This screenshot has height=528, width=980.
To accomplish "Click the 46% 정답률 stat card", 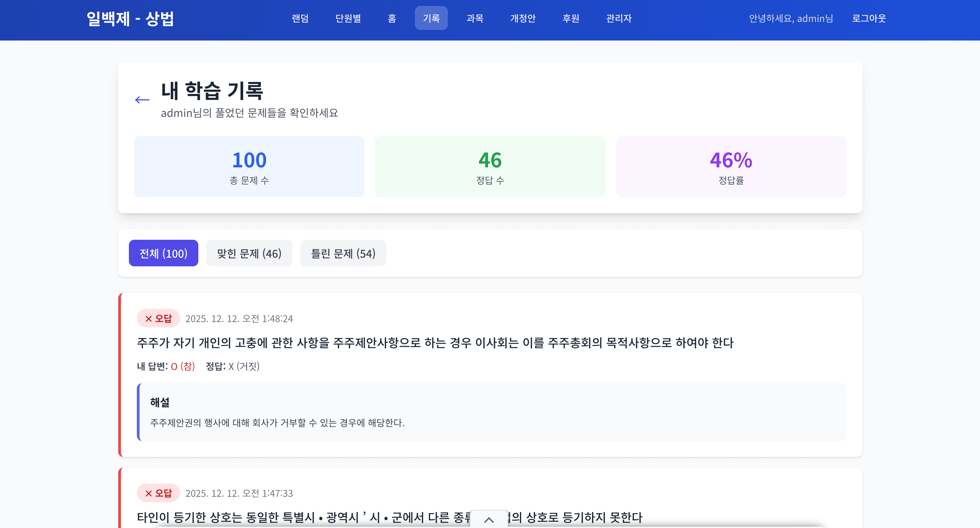I will (x=731, y=167).
